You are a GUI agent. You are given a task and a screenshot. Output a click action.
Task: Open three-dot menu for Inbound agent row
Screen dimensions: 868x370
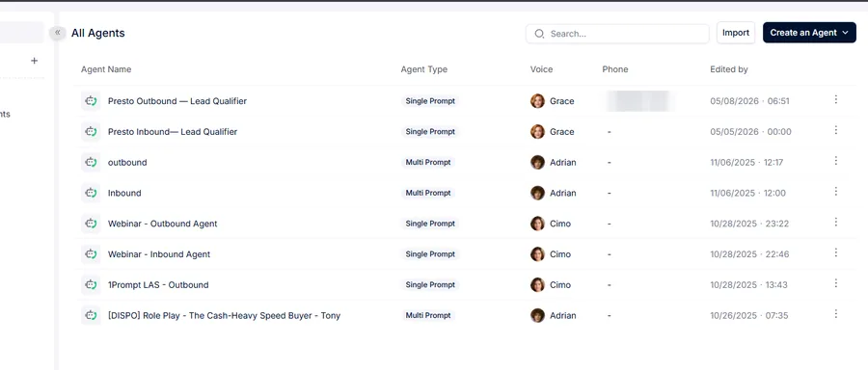click(x=836, y=192)
